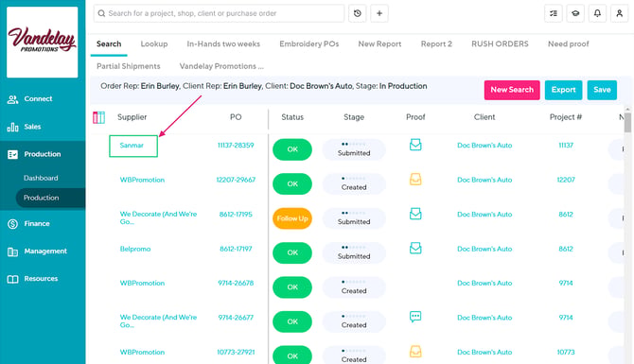Open the RUSH ORDERS tab
Screen dimensions: 634x364
click(500, 44)
